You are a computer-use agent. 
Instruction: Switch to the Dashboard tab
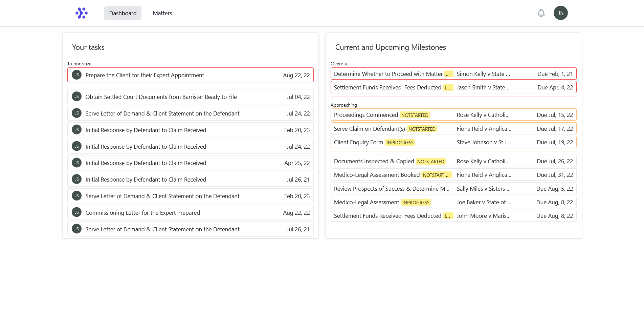pyautogui.click(x=123, y=13)
